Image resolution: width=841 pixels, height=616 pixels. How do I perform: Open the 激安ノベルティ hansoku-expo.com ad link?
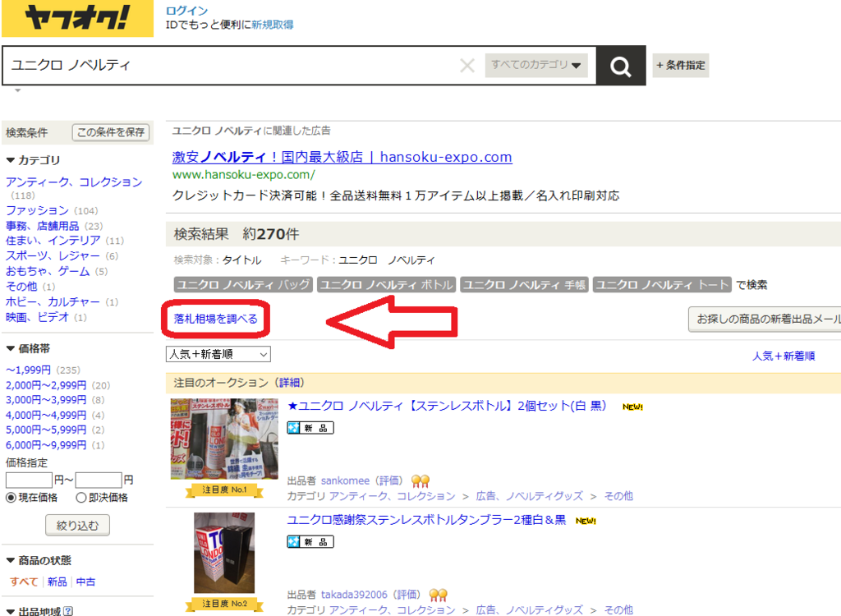tap(342, 157)
